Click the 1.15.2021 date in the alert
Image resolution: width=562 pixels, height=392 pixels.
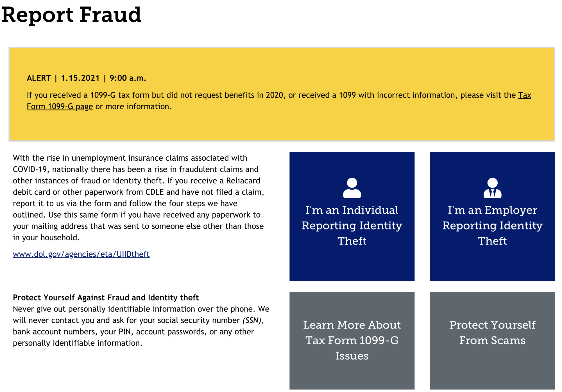[x=80, y=78]
